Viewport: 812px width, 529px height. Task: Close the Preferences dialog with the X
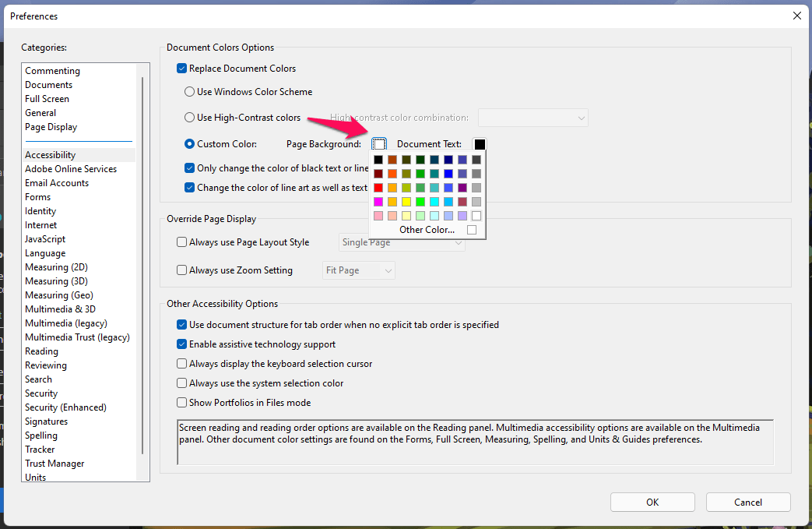796,16
